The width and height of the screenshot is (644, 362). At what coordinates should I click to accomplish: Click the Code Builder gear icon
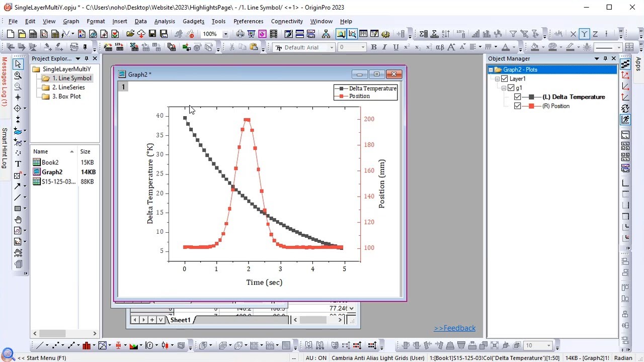click(x=385, y=34)
